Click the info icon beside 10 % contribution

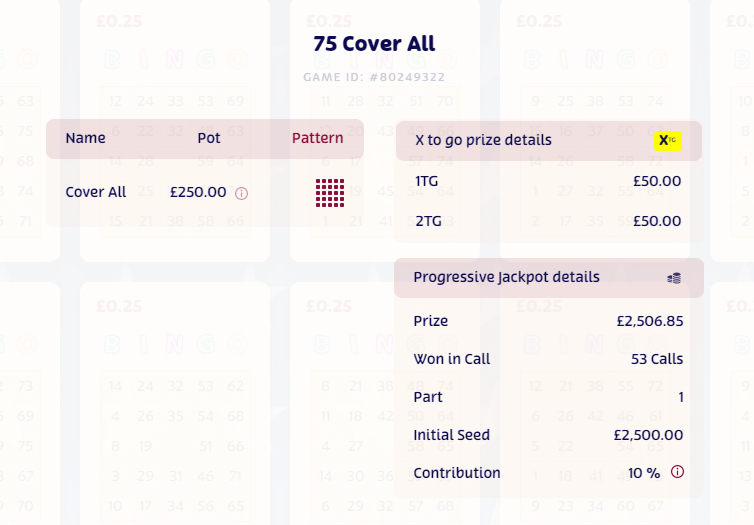[x=677, y=472]
